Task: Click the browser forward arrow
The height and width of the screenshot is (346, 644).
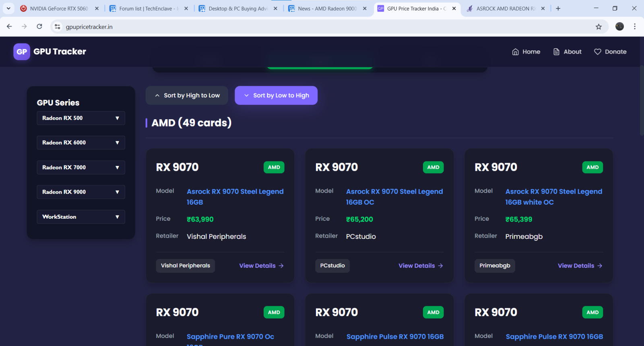Action: tap(24, 27)
